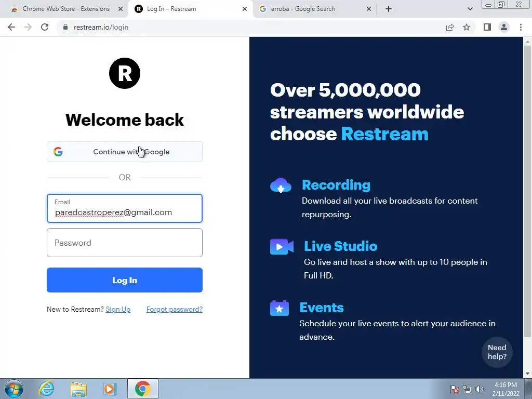Viewport: 532px width, 399px height.
Task: Focus the Email input field
Action: [125, 208]
